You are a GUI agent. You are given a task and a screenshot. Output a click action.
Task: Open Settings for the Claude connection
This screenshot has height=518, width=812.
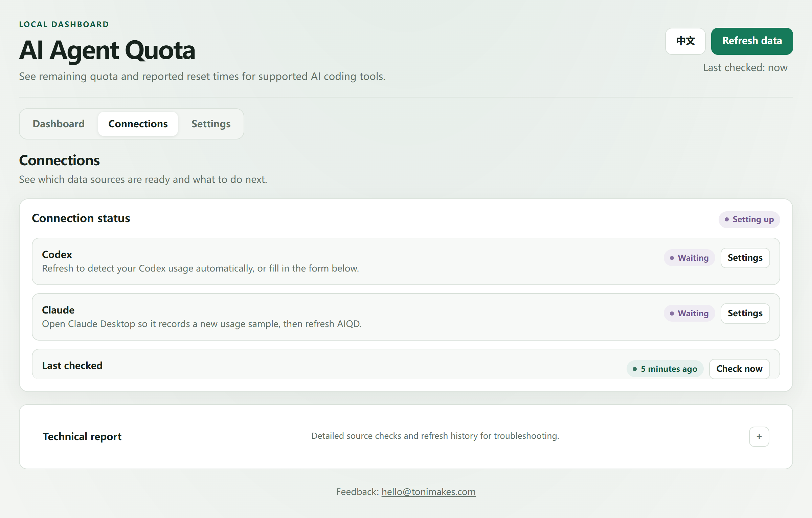coord(745,313)
